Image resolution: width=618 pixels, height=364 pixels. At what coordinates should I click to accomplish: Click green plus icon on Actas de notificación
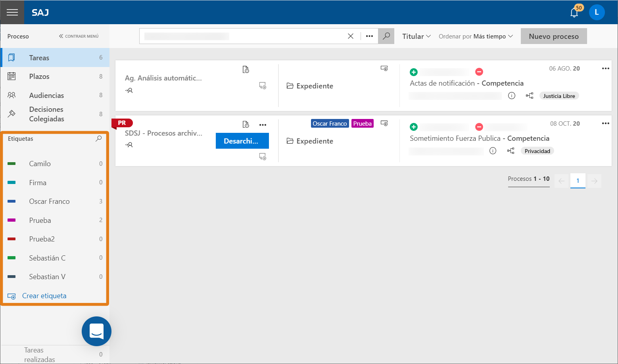point(414,72)
